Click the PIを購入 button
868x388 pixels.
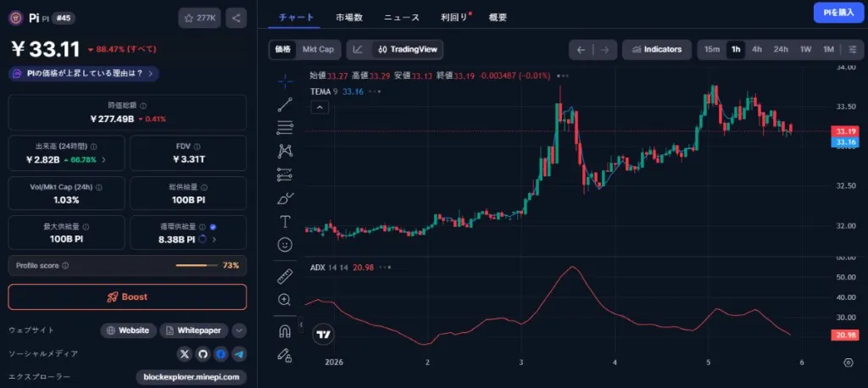[838, 13]
